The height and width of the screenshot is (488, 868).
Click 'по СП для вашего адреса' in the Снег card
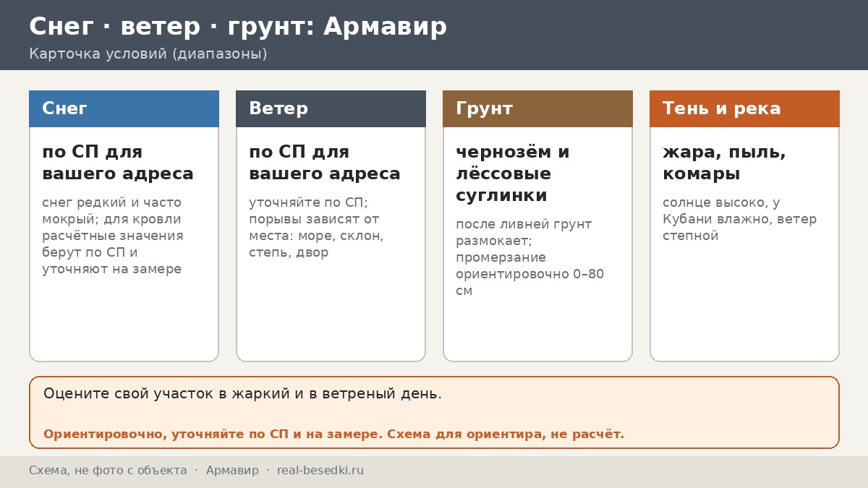click(x=118, y=163)
